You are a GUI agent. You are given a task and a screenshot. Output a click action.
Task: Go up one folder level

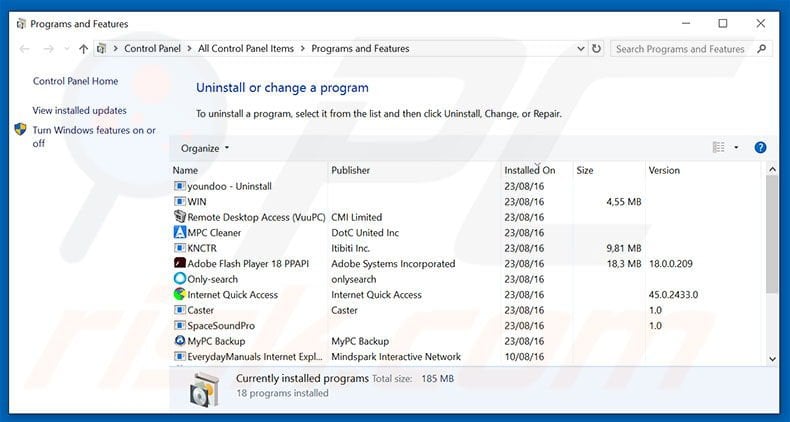[x=83, y=49]
